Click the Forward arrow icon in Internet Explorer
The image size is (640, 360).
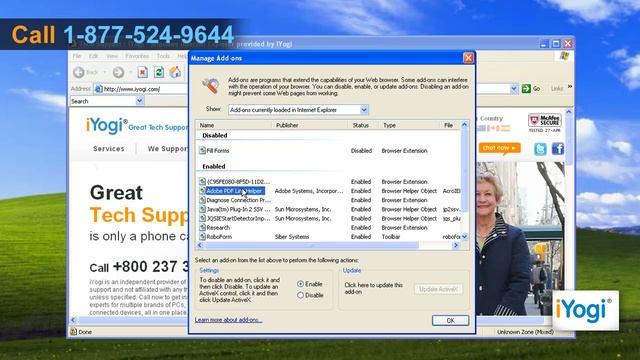(118, 72)
